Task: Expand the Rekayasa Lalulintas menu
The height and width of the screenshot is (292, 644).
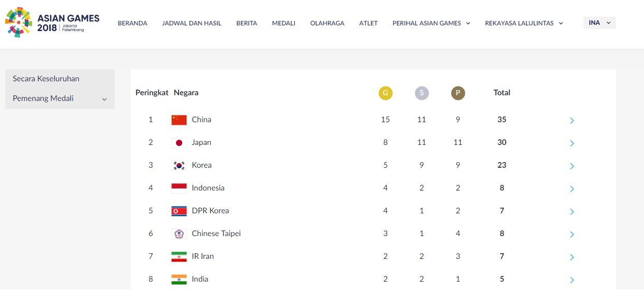Action: point(524,23)
